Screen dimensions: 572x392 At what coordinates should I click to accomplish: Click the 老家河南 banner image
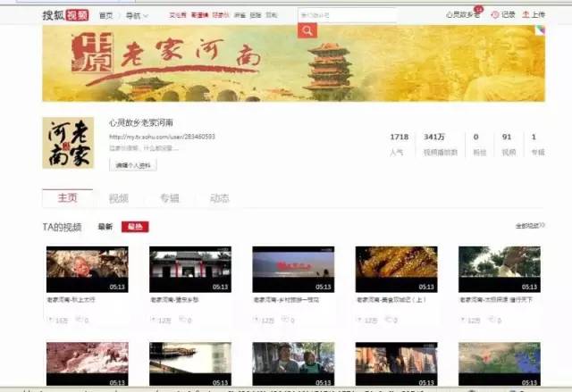point(294,63)
